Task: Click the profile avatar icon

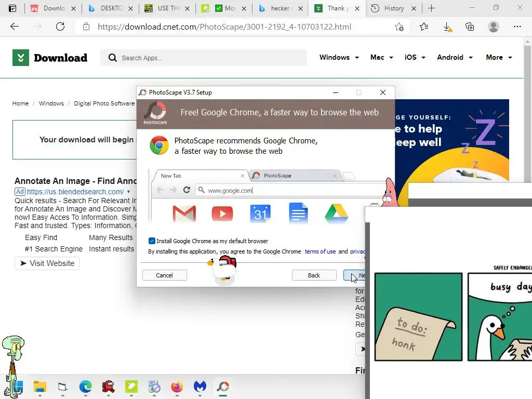Action: pyautogui.click(x=493, y=26)
